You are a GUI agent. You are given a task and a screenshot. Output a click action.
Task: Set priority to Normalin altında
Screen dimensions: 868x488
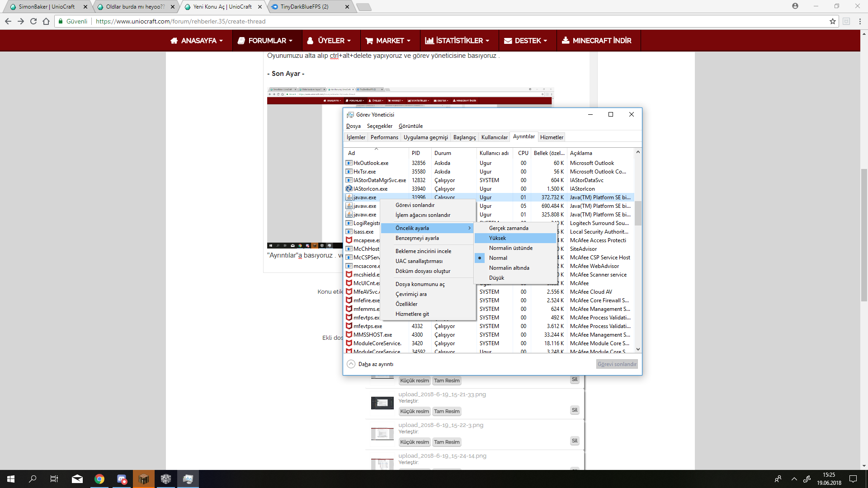(515, 268)
